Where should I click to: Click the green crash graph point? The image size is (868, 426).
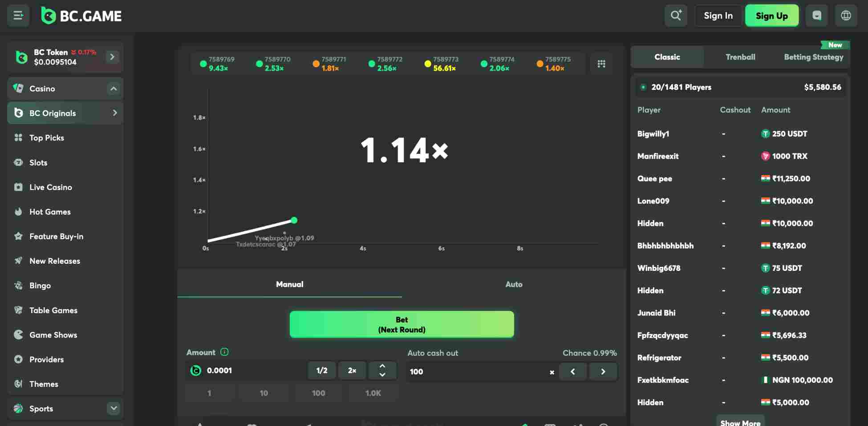point(294,220)
